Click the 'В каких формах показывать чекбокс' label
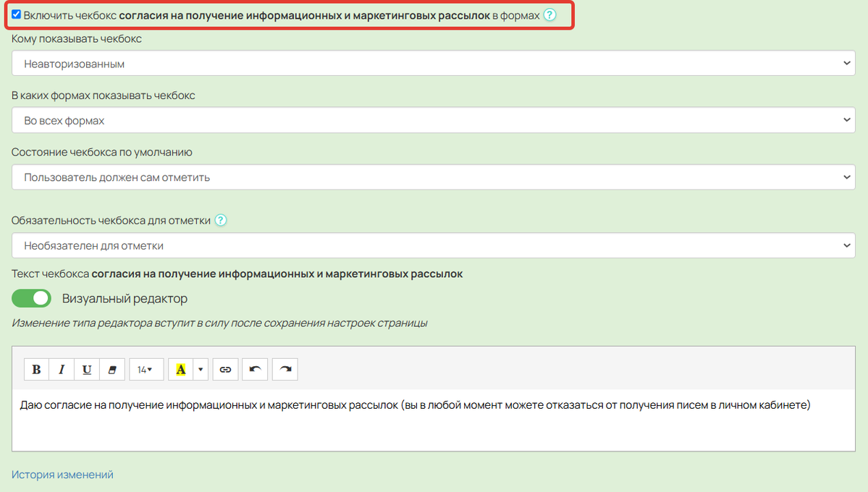Image resolution: width=868 pixels, height=492 pixels. (103, 96)
